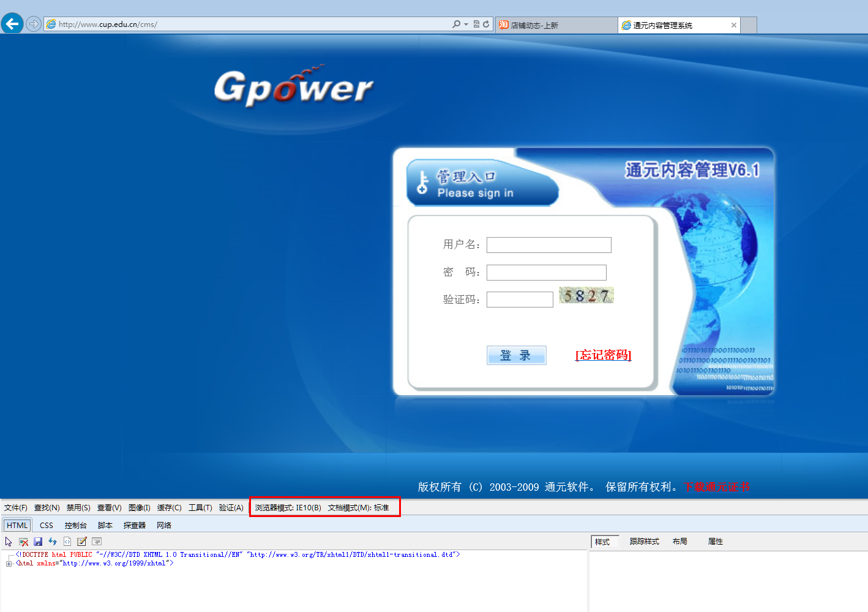Viewport: 868px width, 612px height.
Task: Click the clear browser cache icon in dev tools
Action: (x=23, y=542)
